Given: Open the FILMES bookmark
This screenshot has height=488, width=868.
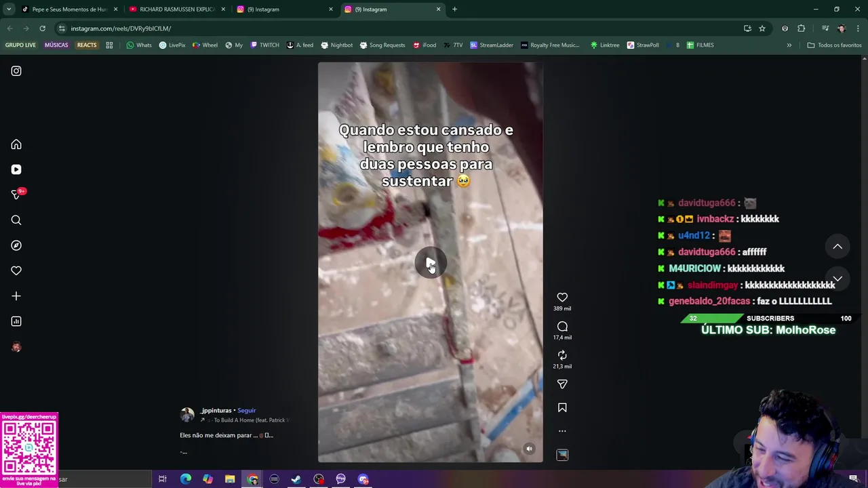Looking at the screenshot, I should point(700,45).
